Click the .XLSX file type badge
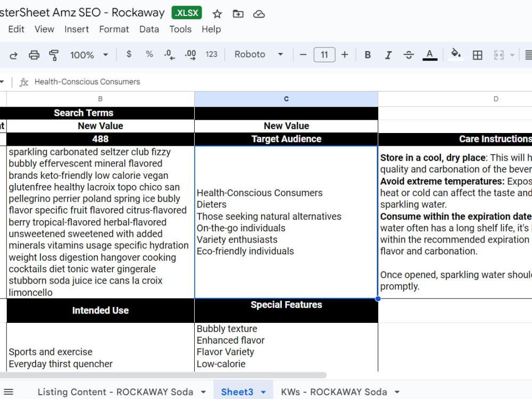 coord(187,13)
